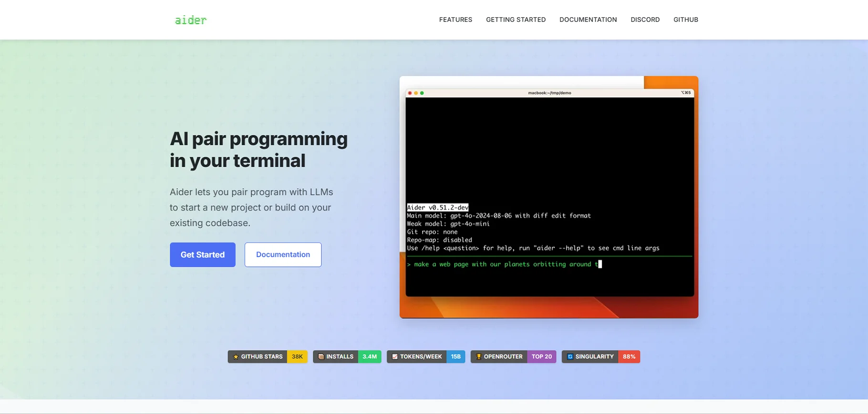The height and width of the screenshot is (414, 868).
Task: Click the Installs package icon
Action: tap(321, 356)
